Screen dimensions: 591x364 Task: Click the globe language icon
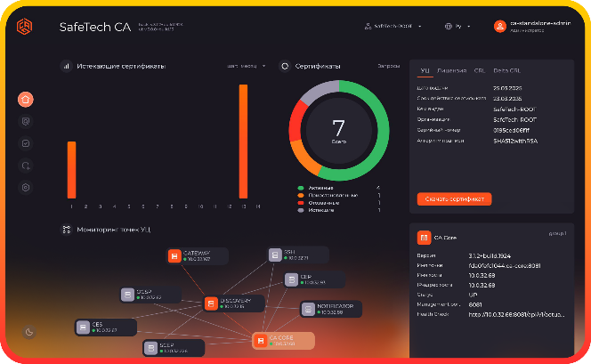click(x=449, y=27)
